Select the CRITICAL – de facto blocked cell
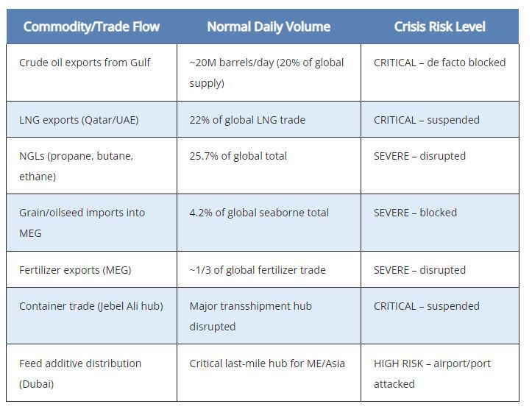This screenshot has height=415, width=532. pos(439,63)
